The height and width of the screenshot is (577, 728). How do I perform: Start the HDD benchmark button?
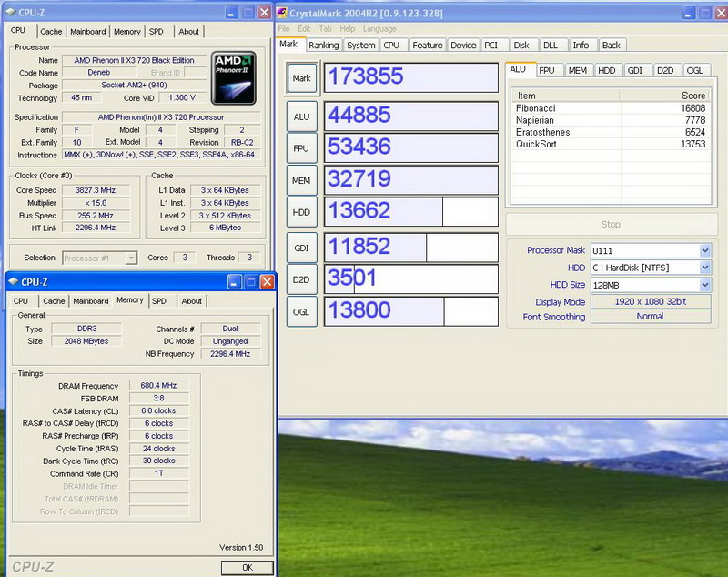[301, 212]
